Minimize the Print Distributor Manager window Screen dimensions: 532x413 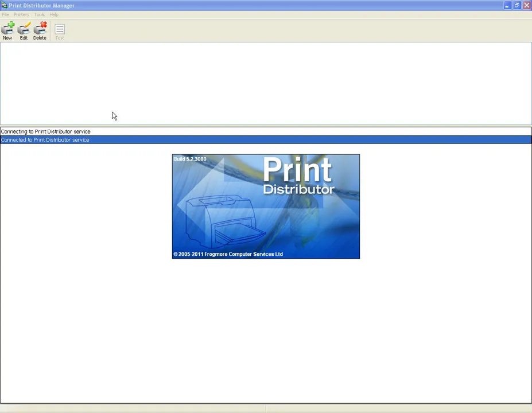[x=507, y=5]
